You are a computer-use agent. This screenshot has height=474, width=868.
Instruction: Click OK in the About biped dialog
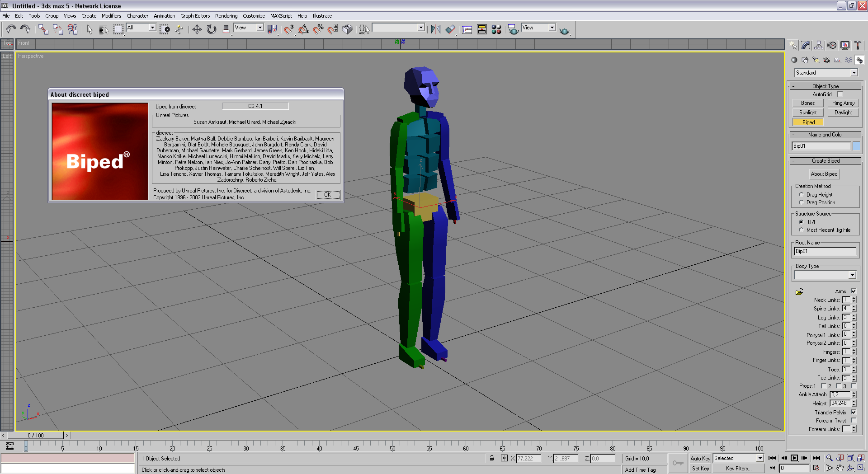point(328,195)
